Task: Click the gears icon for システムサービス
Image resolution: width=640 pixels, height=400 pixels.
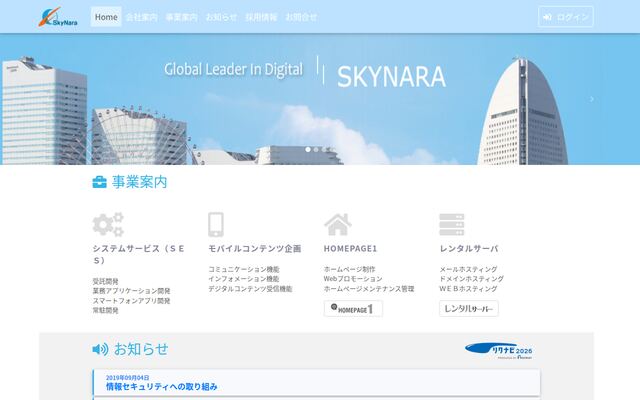Action: point(108,224)
